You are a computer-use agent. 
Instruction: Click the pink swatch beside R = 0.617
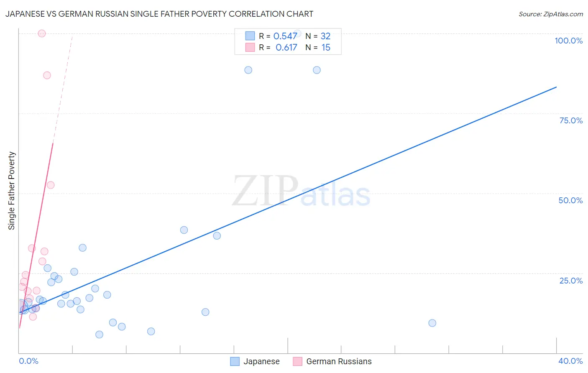(x=250, y=47)
